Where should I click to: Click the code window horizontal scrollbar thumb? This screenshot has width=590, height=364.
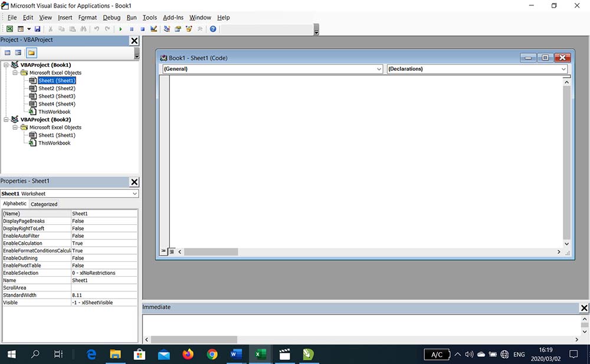(211, 252)
